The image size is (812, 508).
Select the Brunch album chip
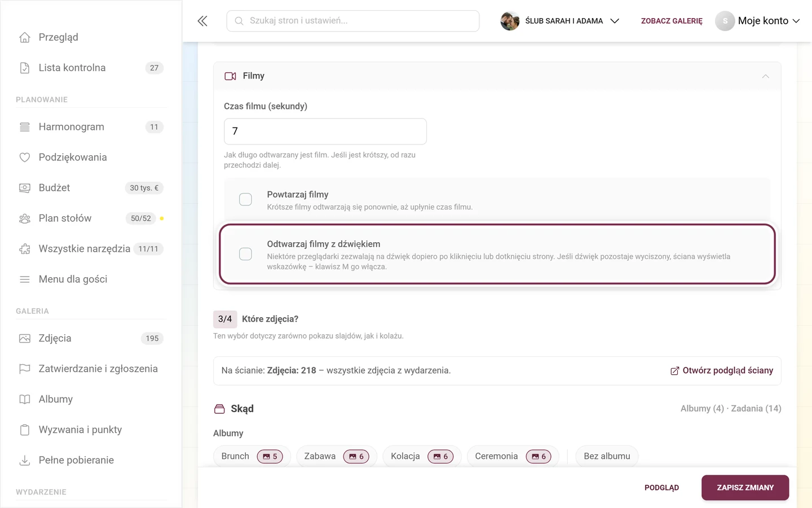252,456
